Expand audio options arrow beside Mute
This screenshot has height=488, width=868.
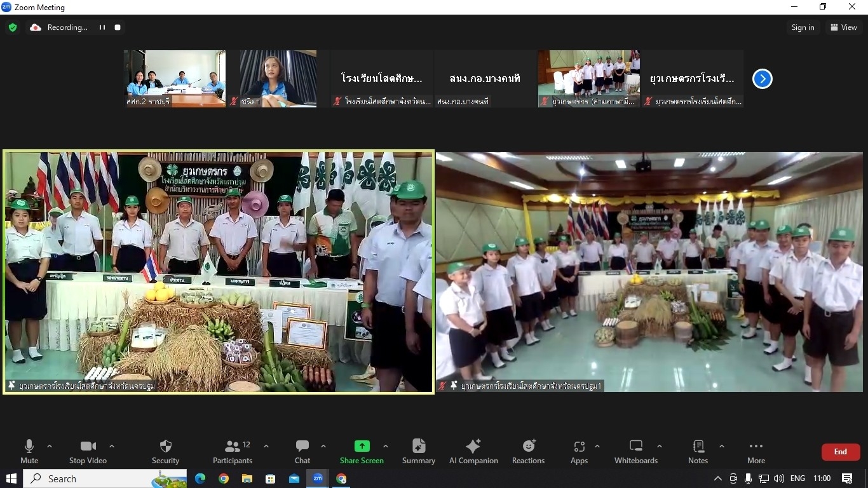(x=50, y=446)
